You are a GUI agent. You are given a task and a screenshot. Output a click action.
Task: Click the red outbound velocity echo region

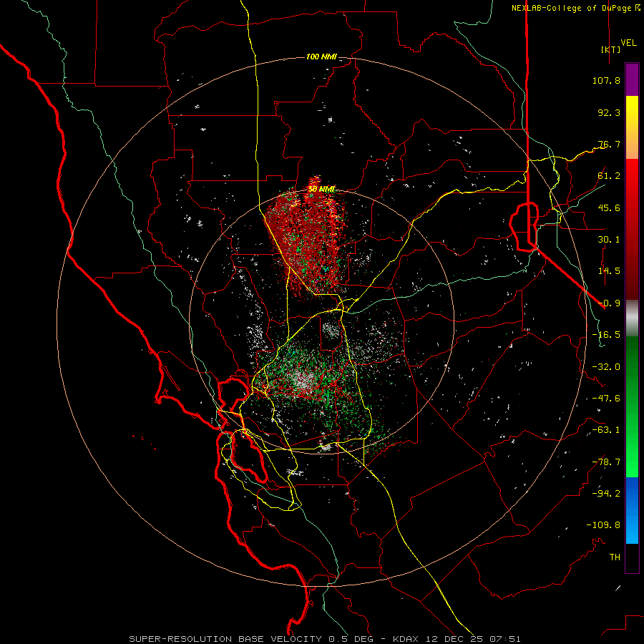tap(306, 238)
